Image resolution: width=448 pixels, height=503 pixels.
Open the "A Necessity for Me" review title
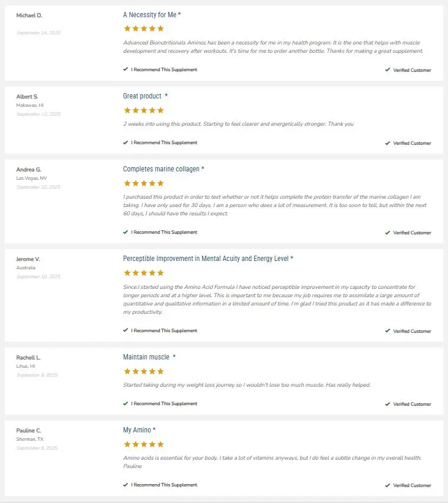click(150, 14)
